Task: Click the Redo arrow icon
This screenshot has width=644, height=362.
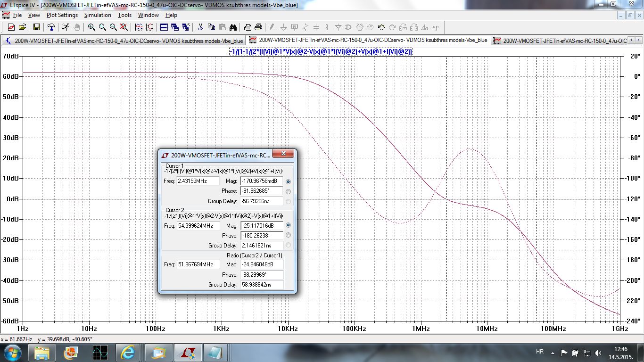Action: [x=392, y=27]
